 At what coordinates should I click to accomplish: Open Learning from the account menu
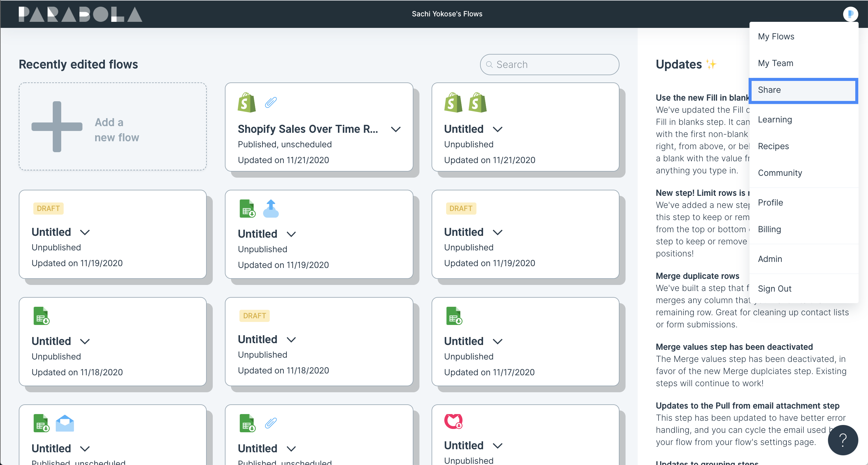coord(804,120)
